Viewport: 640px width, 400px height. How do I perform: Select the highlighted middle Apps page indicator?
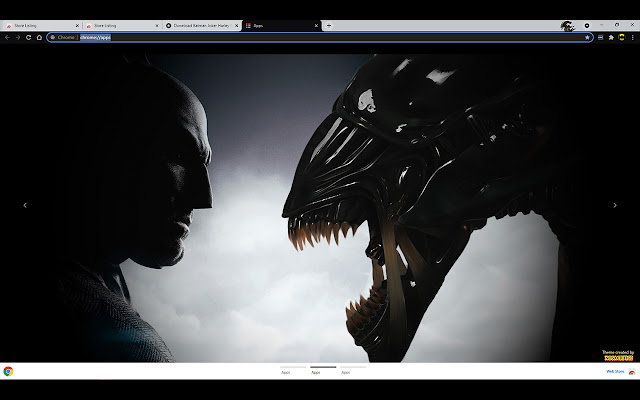pos(323,370)
